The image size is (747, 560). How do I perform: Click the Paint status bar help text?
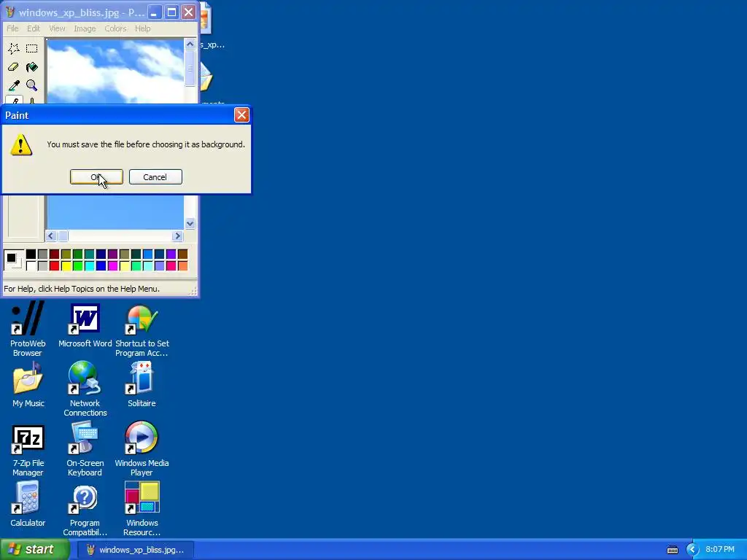[82, 289]
